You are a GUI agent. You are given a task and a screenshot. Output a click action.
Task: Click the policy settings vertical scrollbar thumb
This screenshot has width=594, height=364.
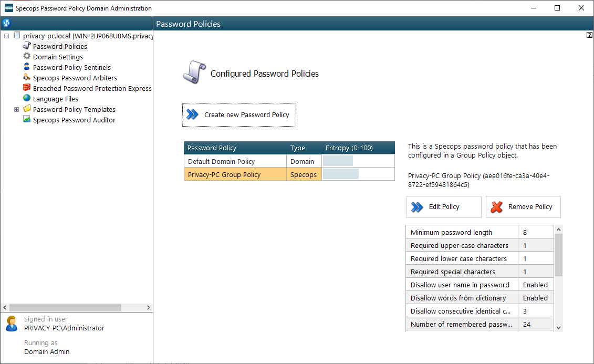558,255
